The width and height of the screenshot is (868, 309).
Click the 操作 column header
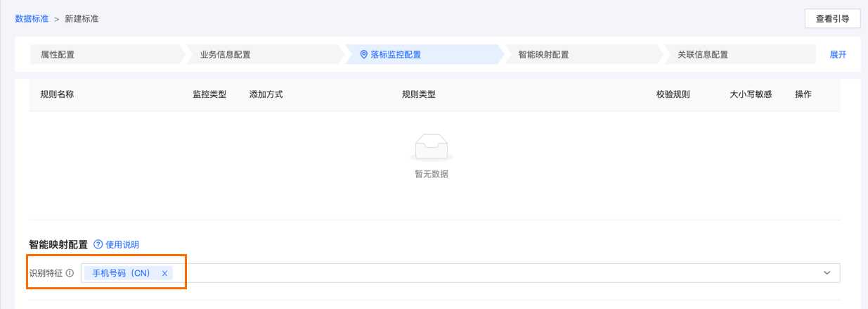pos(803,94)
